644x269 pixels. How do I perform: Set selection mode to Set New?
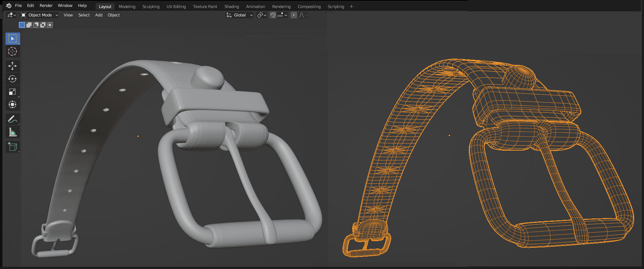pos(22,25)
